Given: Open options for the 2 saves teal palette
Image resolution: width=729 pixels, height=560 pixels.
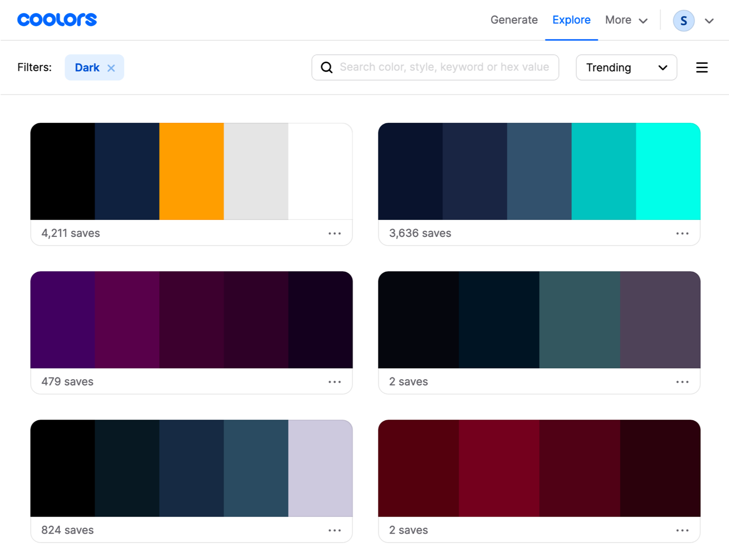Looking at the screenshot, I should pyautogui.click(x=682, y=381).
